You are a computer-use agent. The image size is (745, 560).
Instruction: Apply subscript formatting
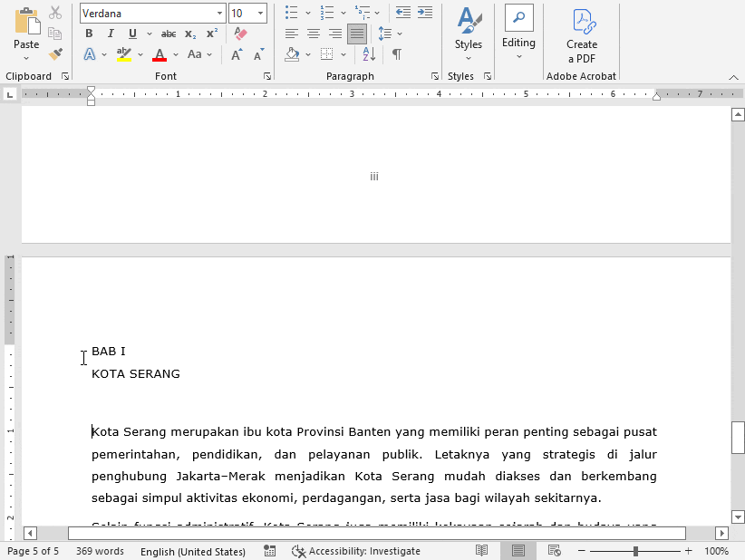pyautogui.click(x=189, y=33)
